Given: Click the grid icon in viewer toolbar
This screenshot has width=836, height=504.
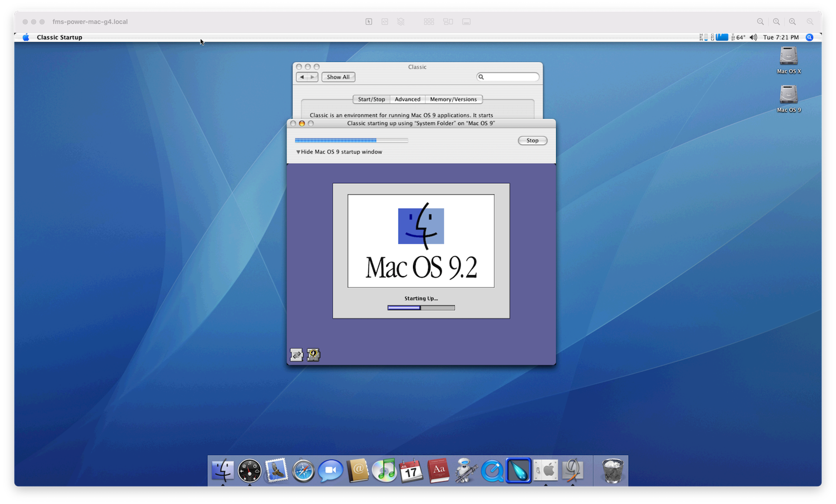Looking at the screenshot, I should tap(429, 22).
